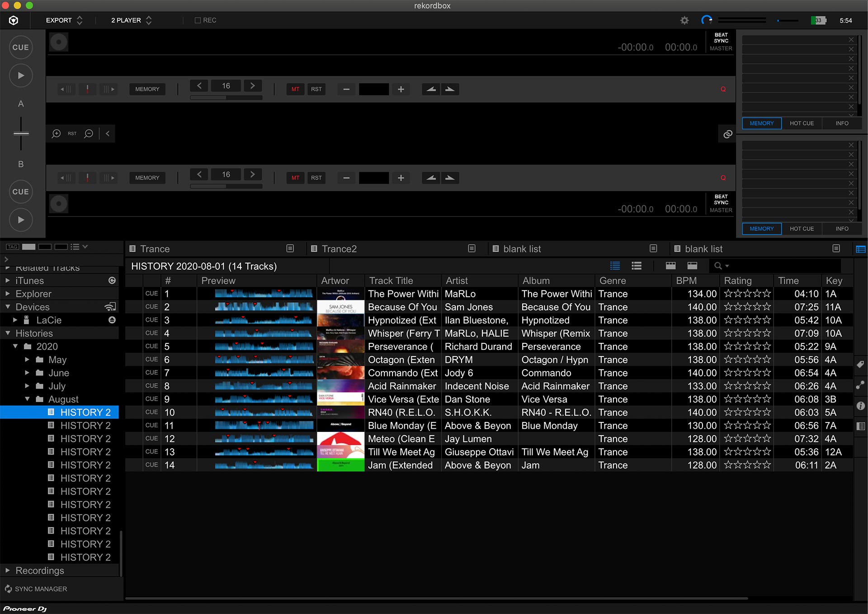Click deck A loop size slider bar

(x=226, y=98)
